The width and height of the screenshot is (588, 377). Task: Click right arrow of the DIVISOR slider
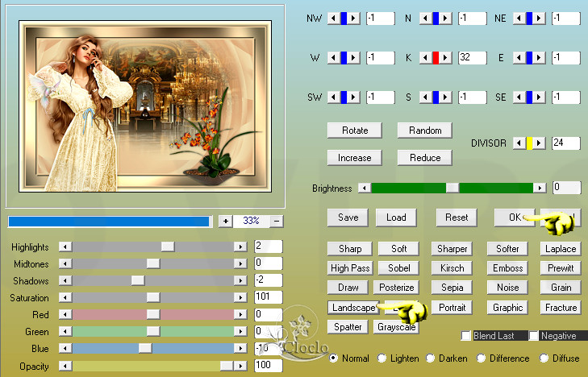(x=540, y=143)
